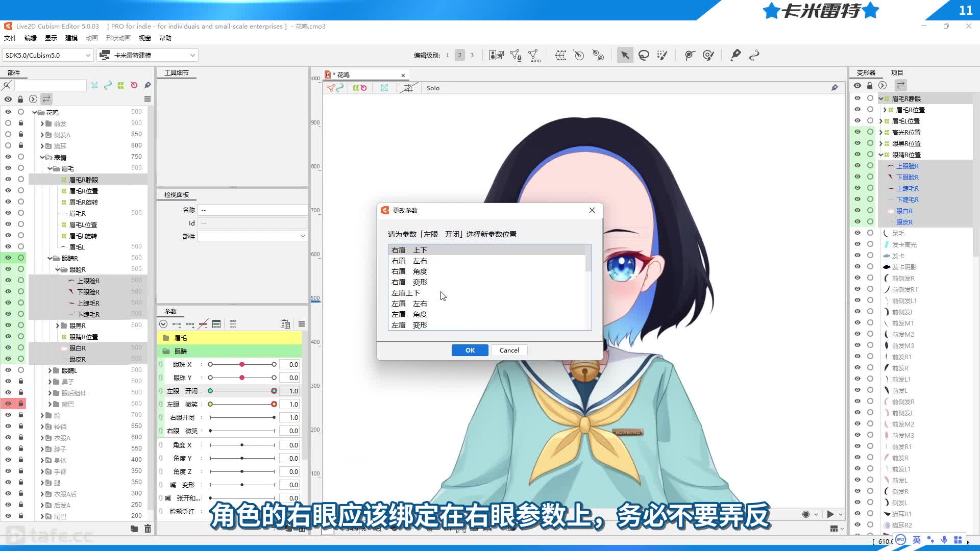The height and width of the screenshot is (551, 980).
Task: Click the canvas pin icon at right
Action: pyautogui.click(x=835, y=88)
